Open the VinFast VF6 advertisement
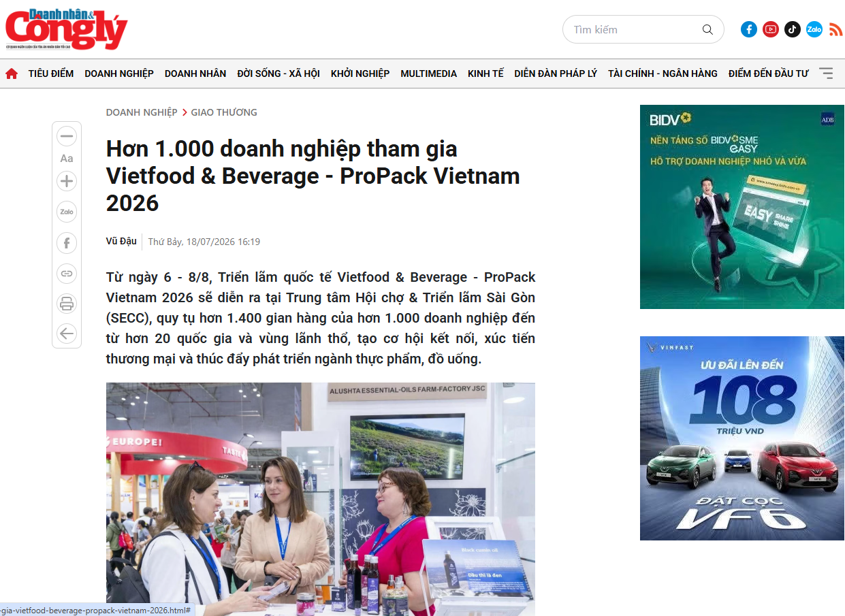This screenshot has height=616, width=845. [742, 438]
